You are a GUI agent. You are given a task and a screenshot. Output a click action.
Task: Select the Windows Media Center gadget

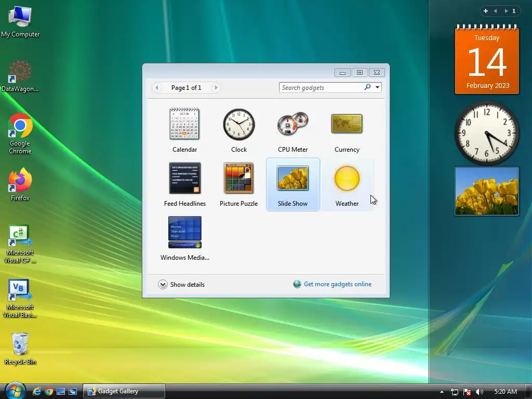pos(184,238)
